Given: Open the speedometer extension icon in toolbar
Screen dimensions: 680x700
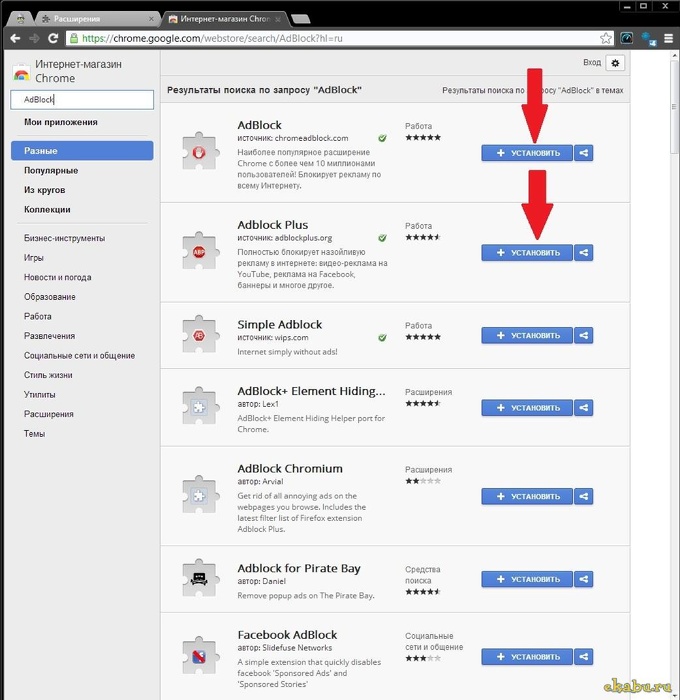Looking at the screenshot, I should [x=626, y=38].
